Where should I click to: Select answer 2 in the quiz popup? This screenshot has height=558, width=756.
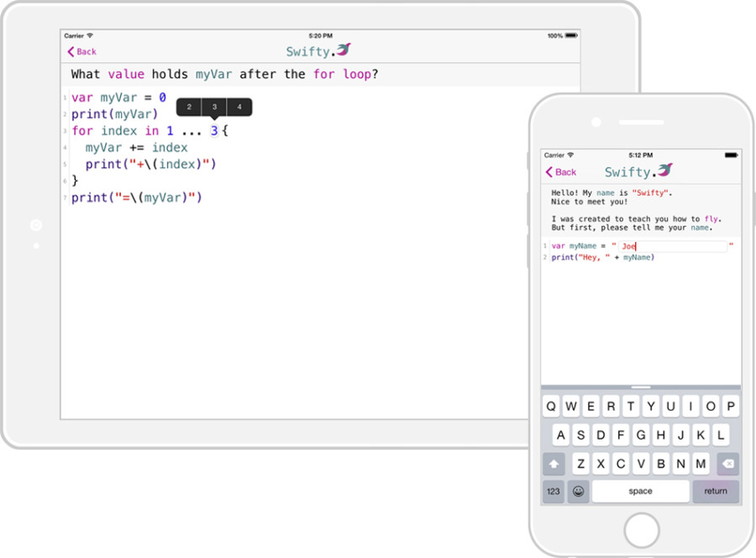click(188, 107)
